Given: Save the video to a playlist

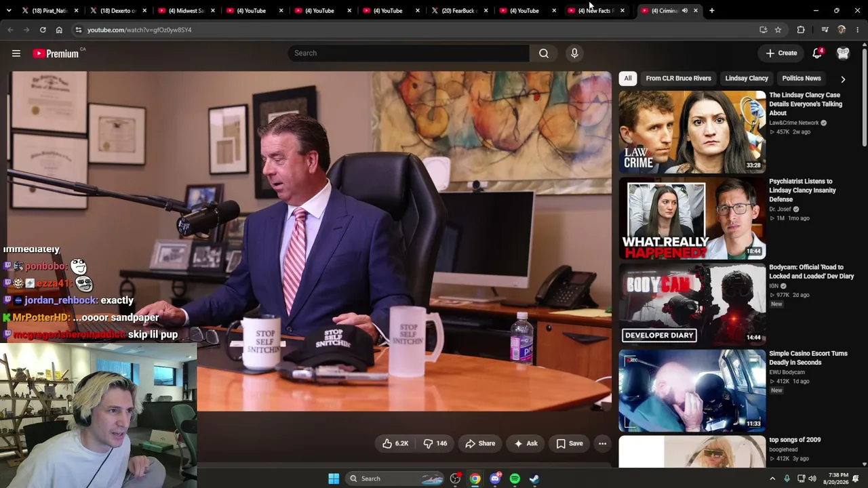Looking at the screenshot, I should (x=570, y=443).
